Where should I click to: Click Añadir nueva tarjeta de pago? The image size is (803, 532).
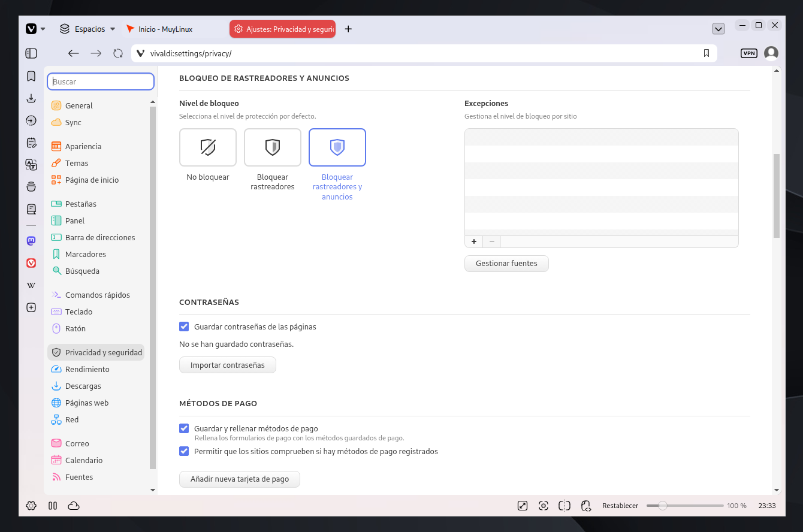pos(240,479)
